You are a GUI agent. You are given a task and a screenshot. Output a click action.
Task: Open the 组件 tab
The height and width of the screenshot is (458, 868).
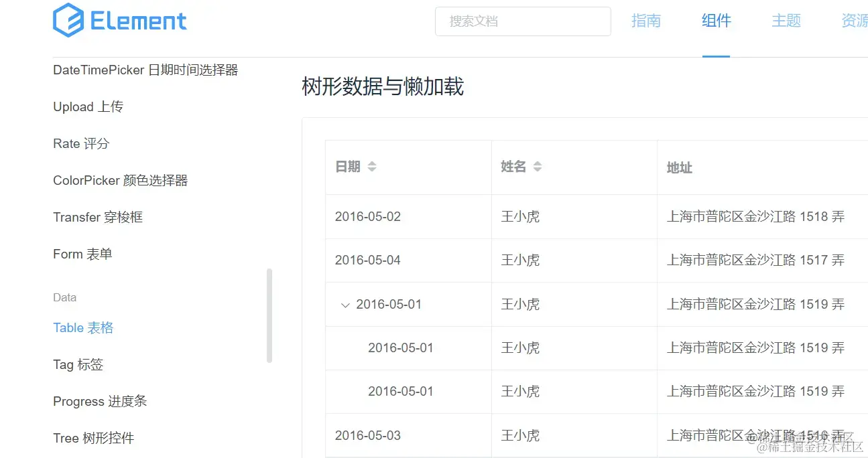pos(716,21)
